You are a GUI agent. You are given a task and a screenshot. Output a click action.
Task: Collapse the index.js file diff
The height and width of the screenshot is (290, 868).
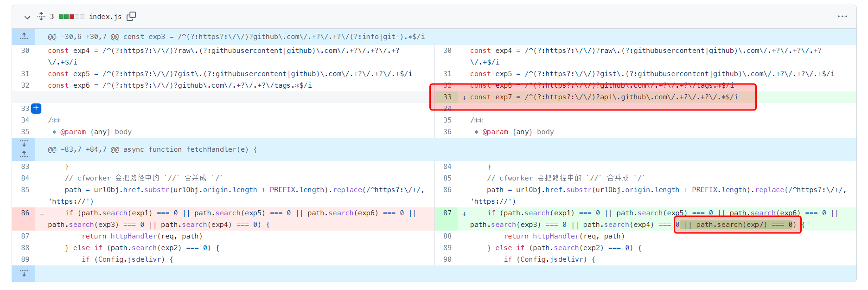(27, 17)
